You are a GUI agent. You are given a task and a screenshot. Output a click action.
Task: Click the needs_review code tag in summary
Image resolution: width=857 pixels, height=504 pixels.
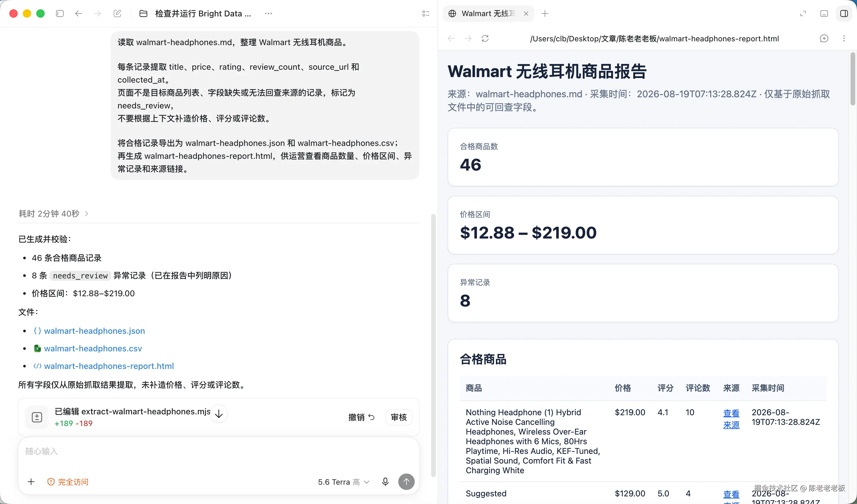pyautogui.click(x=80, y=276)
